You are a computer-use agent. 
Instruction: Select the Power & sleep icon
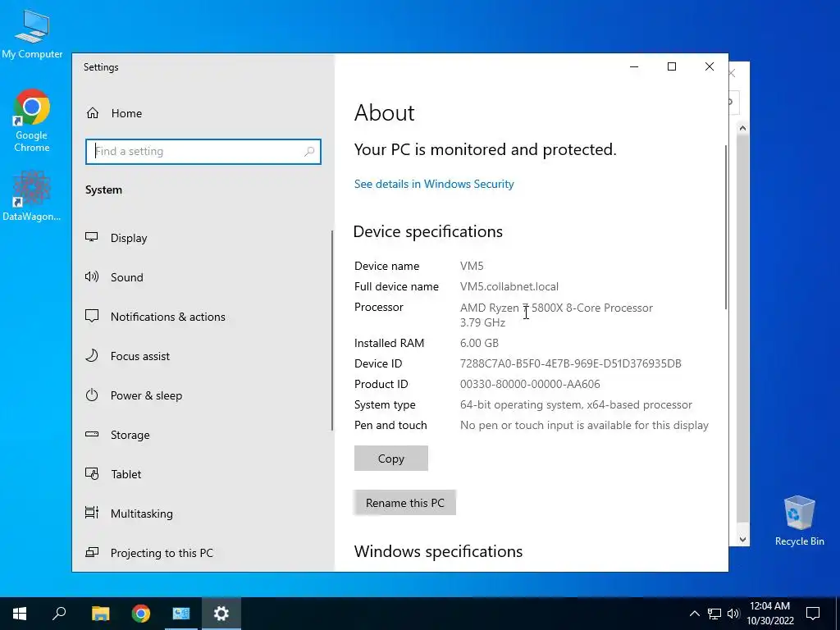(x=92, y=395)
